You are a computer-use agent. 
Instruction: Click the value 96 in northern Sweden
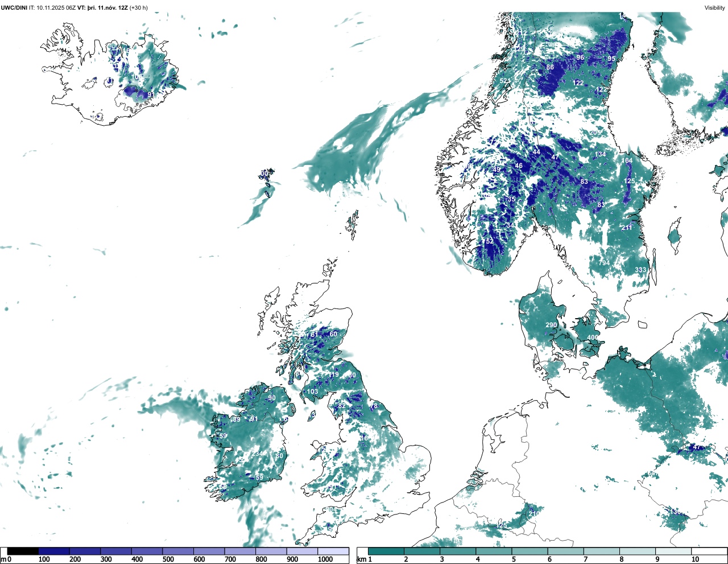[x=580, y=57]
